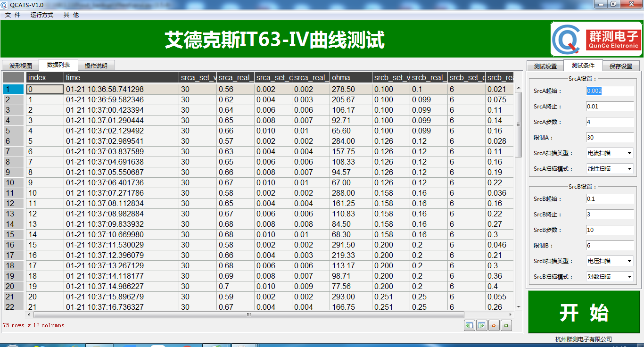Select the 数据列表 tab

(58, 65)
